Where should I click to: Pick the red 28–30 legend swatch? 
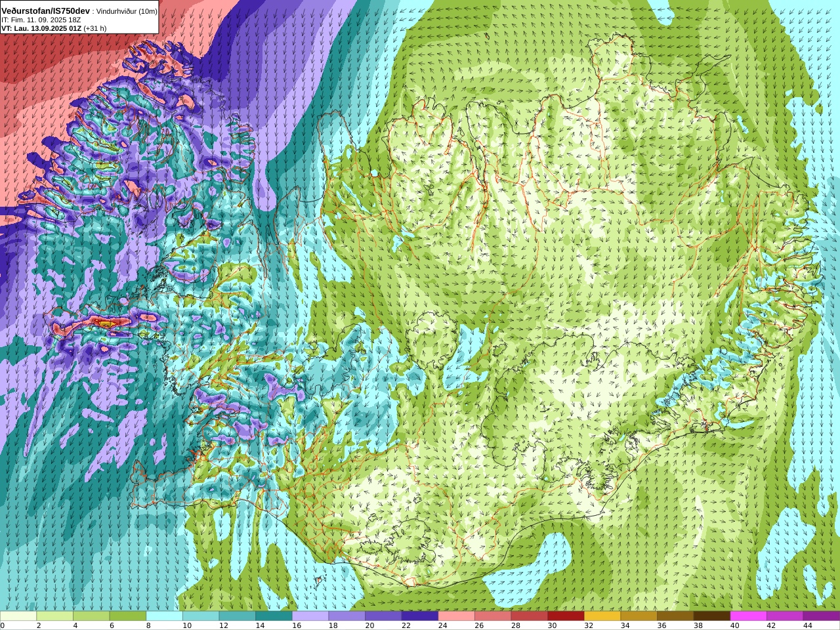(529, 616)
